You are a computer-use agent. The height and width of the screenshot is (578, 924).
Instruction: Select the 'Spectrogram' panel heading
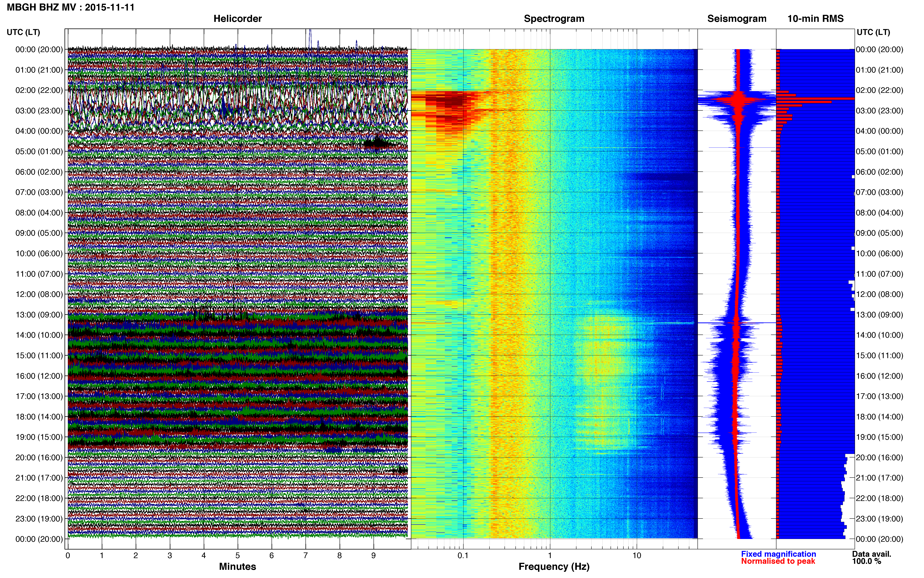pos(554,19)
